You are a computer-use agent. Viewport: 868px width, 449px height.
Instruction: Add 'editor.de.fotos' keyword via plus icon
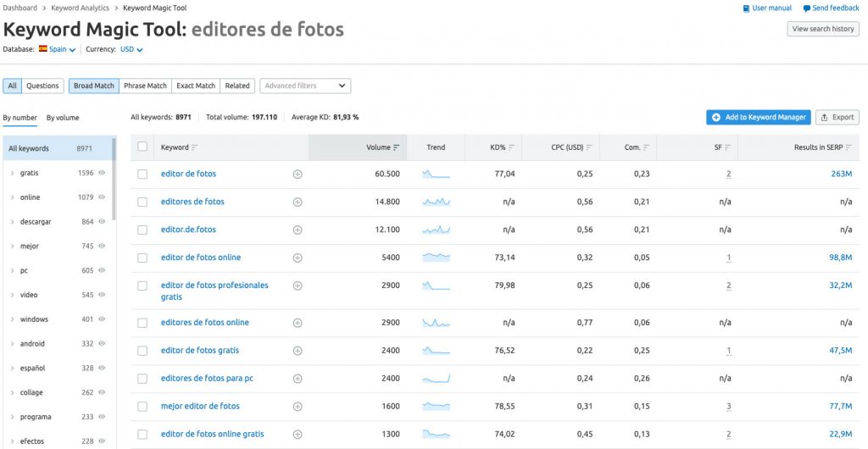298,230
